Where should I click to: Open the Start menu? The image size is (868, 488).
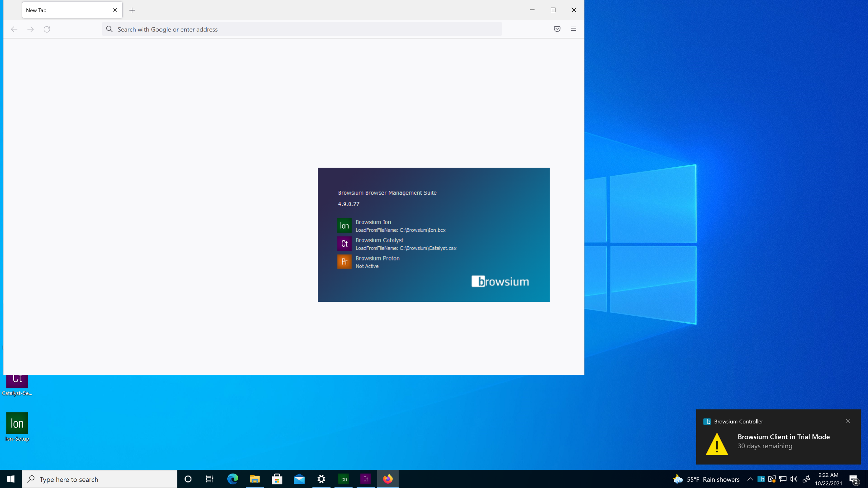(11, 479)
